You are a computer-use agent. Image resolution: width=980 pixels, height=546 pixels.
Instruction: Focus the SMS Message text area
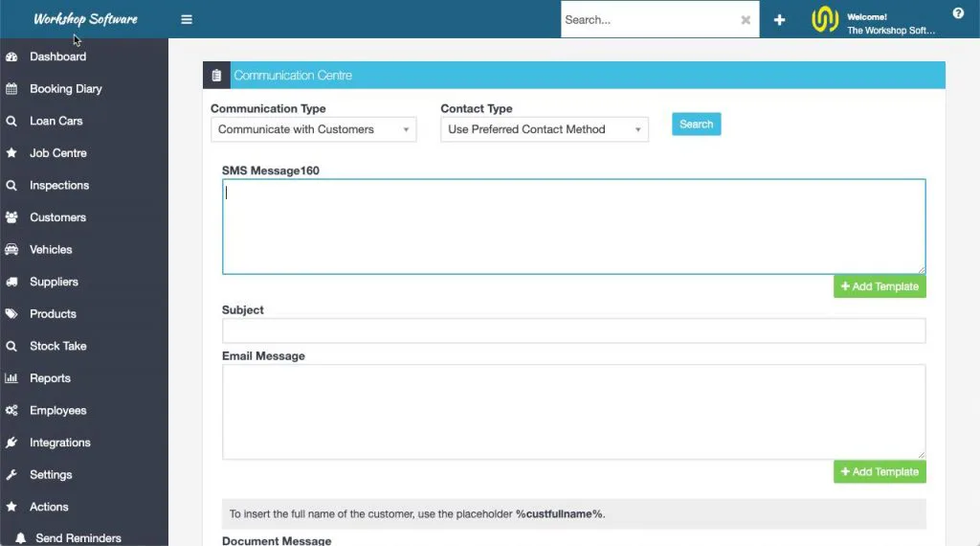point(574,226)
